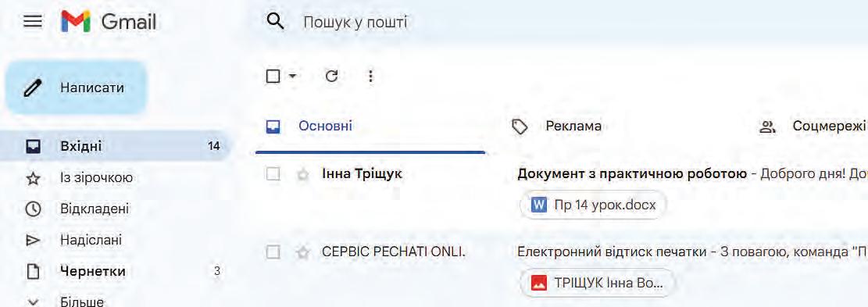Click the search magnifier icon

(275, 22)
